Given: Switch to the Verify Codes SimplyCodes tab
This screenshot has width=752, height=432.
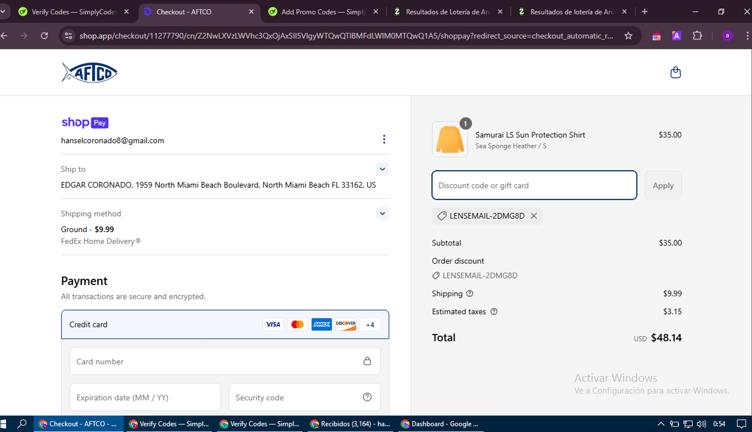Looking at the screenshot, I should 74,12.
